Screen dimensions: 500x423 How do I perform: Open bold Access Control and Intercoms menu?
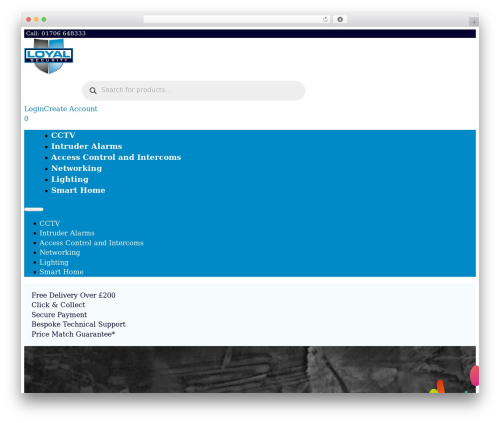point(116,157)
